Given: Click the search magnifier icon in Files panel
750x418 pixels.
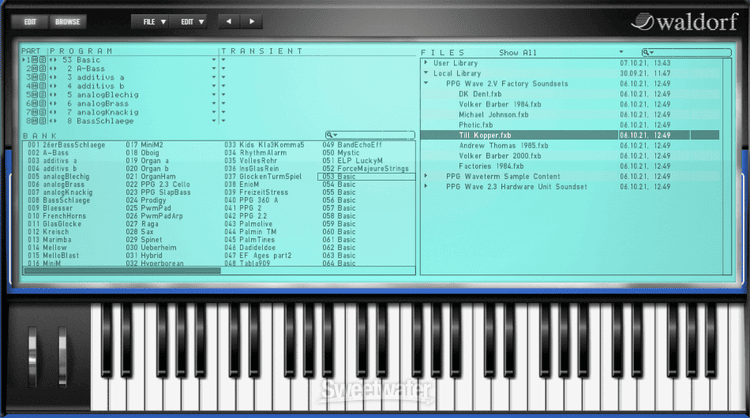Looking at the screenshot, I should [648, 52].
